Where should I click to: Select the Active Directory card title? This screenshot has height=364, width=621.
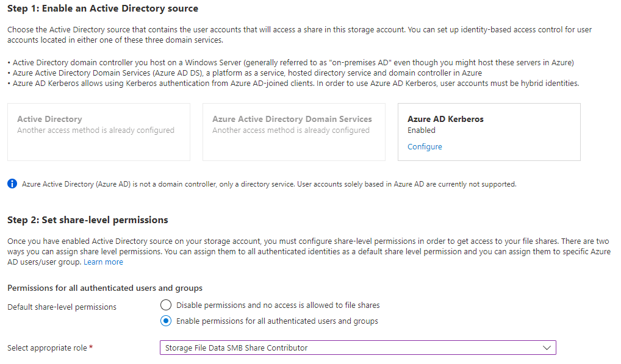point(49,119)
